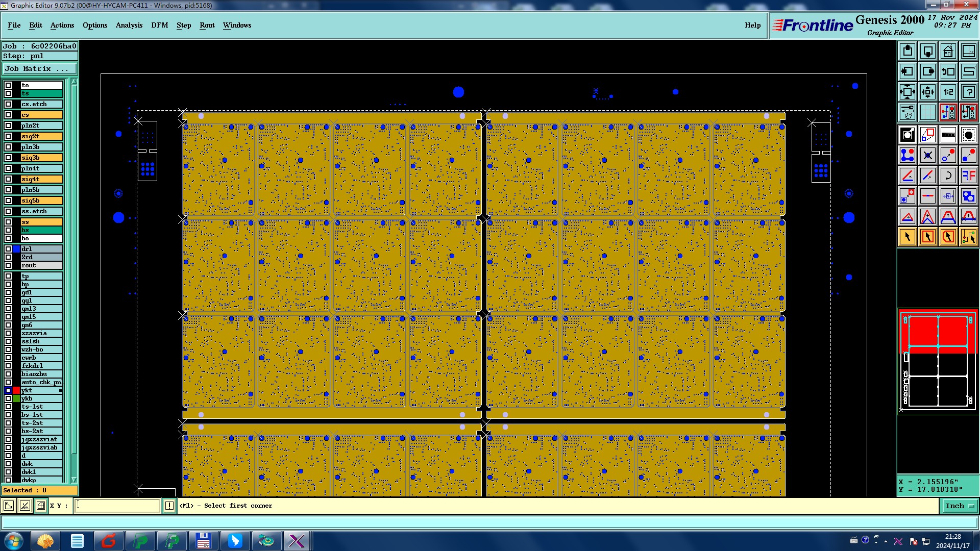980x551 pixels.
Task: Click the X Y coordinate input field
Action: click(x=117, y=506)
